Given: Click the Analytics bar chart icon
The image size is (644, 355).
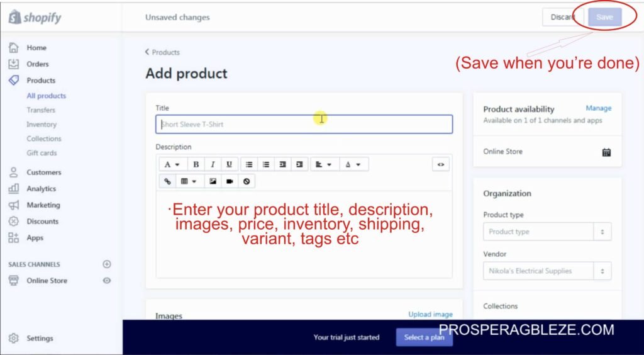Looking at the screenshot, I should (x=14, y=189).
